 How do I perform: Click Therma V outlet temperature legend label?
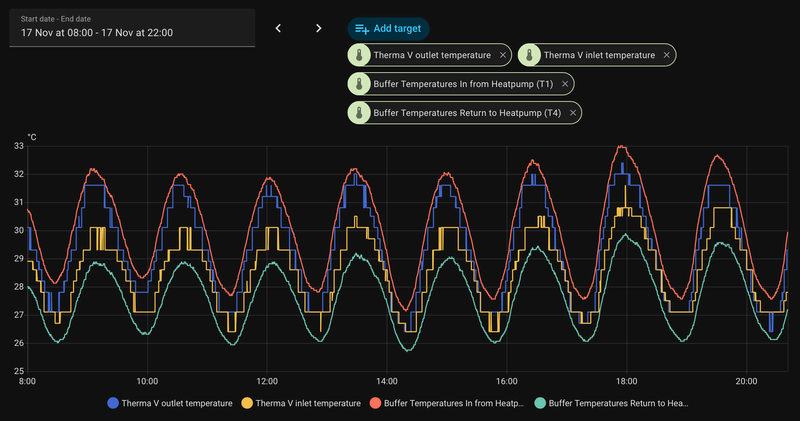[177, 403]
